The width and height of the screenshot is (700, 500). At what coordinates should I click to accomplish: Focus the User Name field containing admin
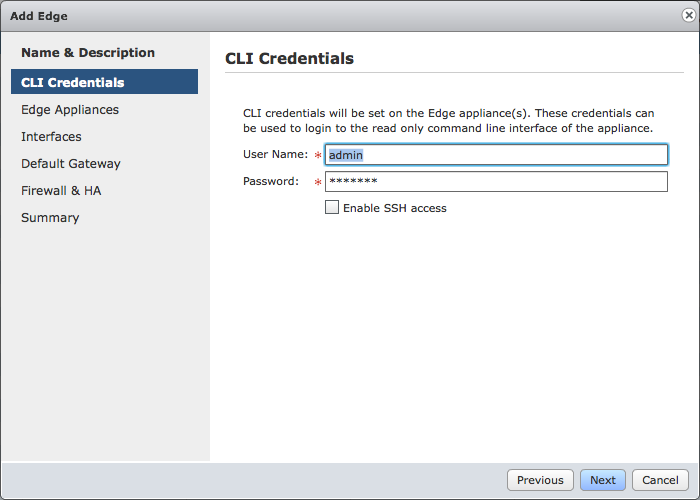point(496,154)
